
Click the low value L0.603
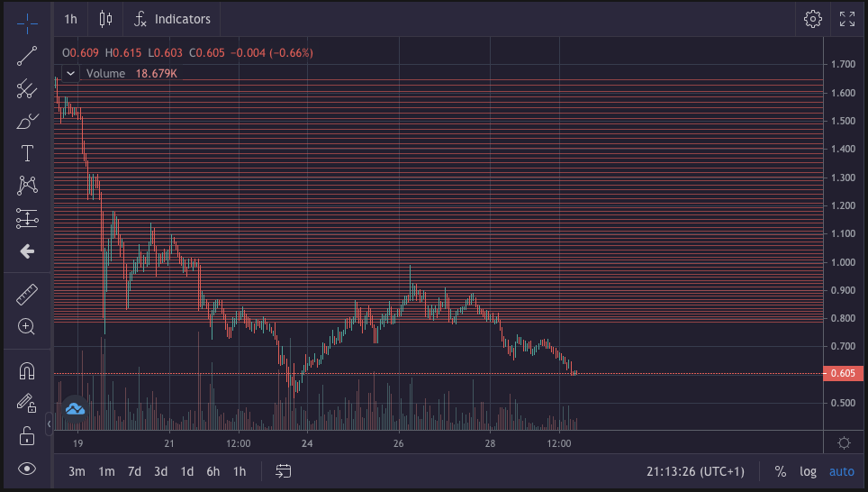(165, 53)
